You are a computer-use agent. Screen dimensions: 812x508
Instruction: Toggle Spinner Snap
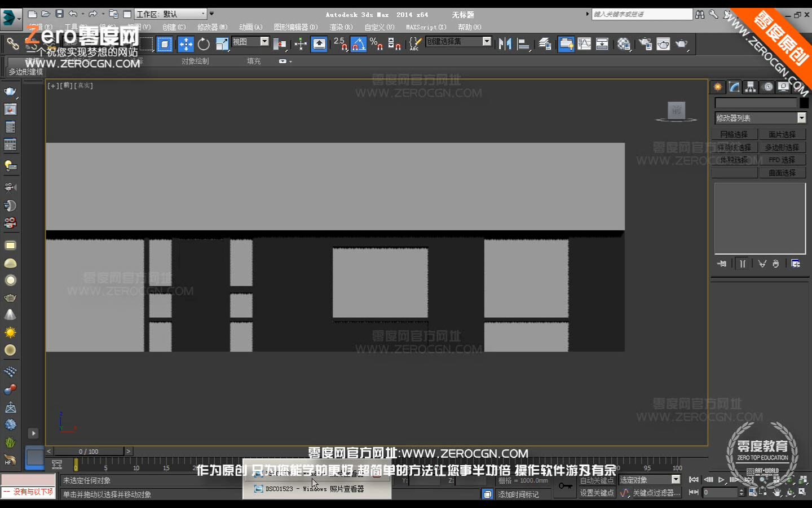[394, 44]
